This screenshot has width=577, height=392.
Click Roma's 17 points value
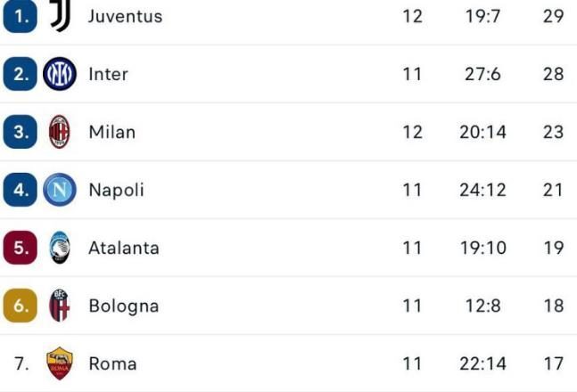[x=554, y=363]
